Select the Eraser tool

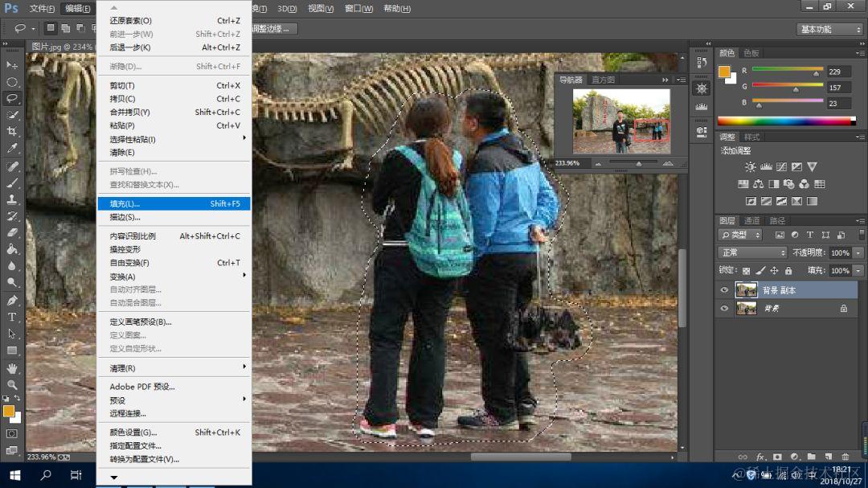coord(11,232)
